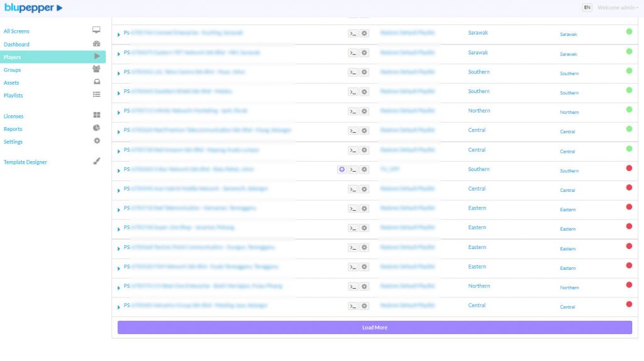Open the EN language dropdown
The width and height of the screenshot is (644, 361).
tap(587, 8)
